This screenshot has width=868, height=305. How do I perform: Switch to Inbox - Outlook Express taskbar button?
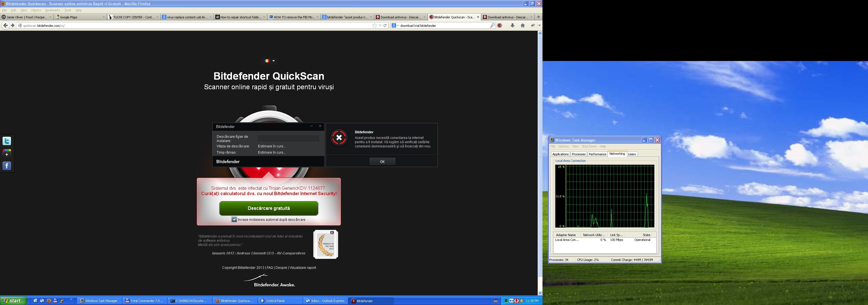[x=325, y=301]
